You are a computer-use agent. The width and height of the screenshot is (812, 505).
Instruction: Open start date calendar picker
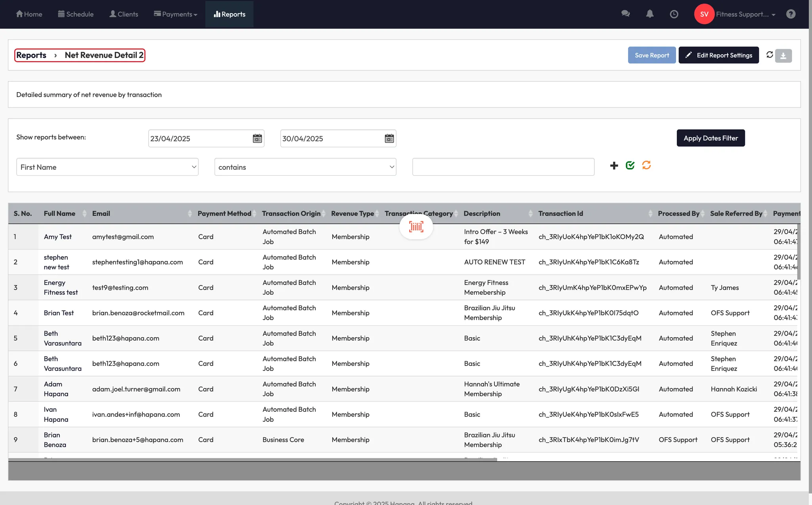click(x=257, y=138)
